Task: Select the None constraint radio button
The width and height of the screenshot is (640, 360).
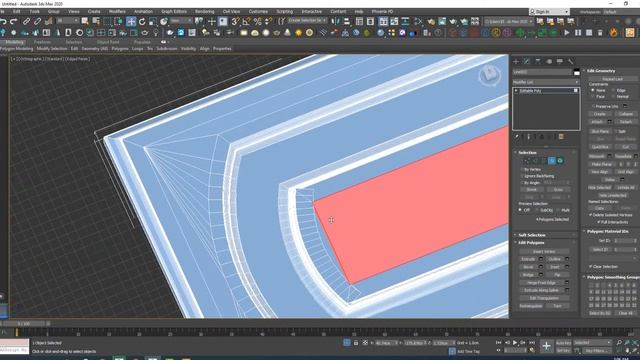Action: tap(593, 90)
